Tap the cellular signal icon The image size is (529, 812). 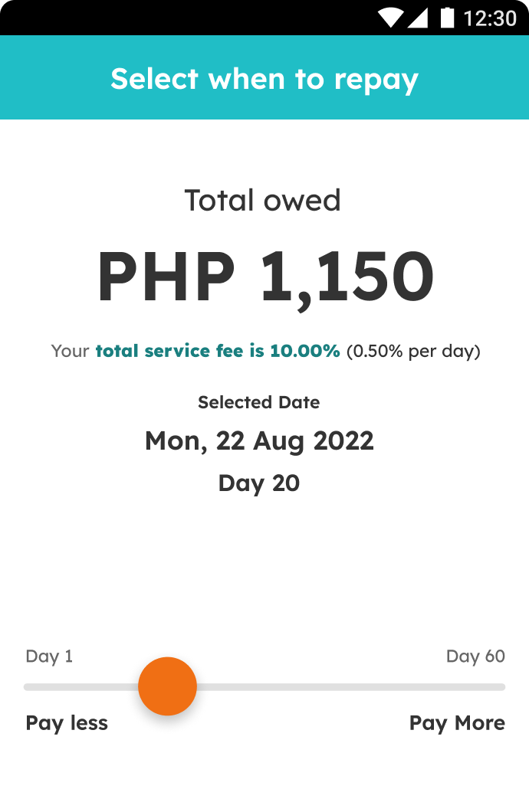click(418, 18)
